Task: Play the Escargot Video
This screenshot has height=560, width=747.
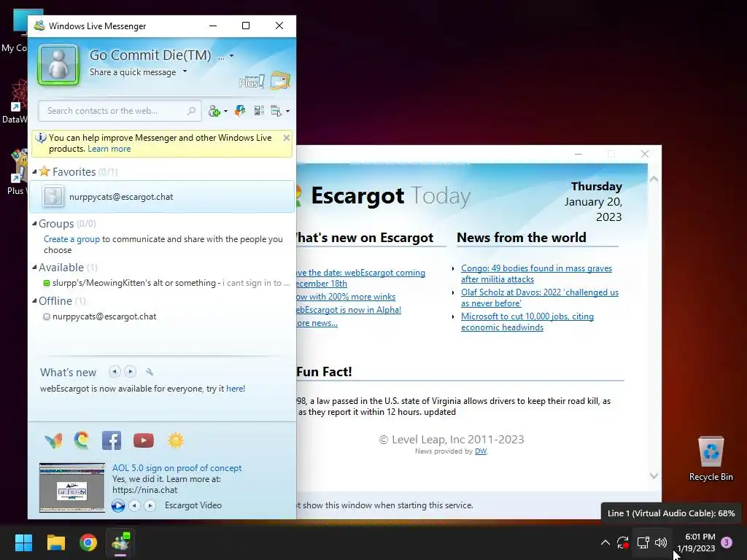Action: [x=118, y=505]
